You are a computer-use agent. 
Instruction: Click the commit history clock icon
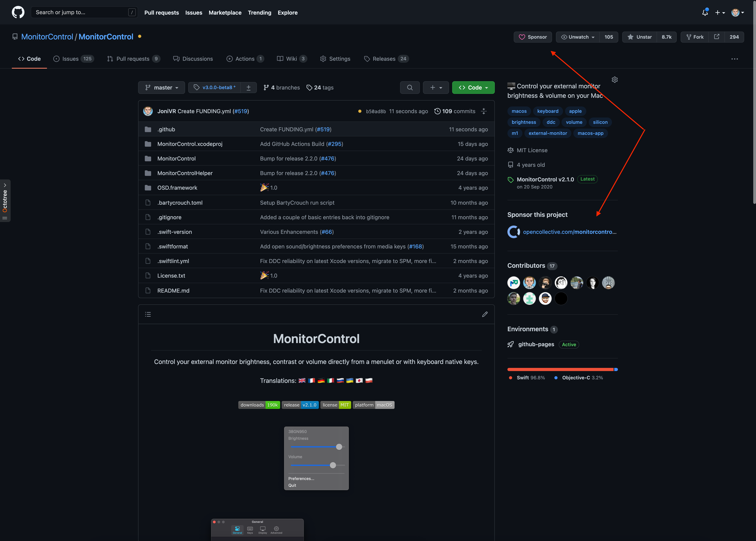[437, 111]
